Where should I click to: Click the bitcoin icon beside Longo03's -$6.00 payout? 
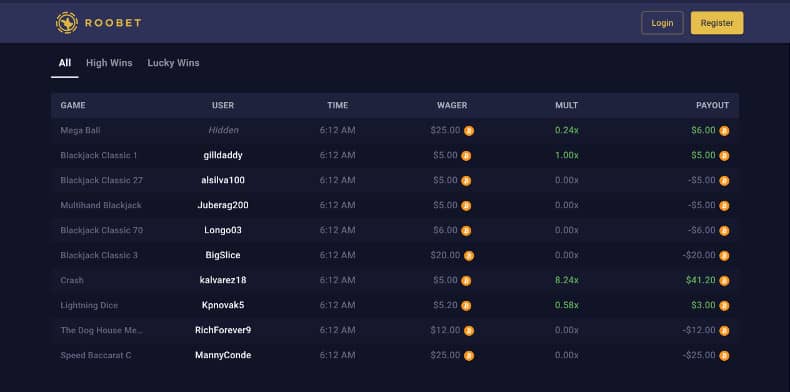click(724, 231)
